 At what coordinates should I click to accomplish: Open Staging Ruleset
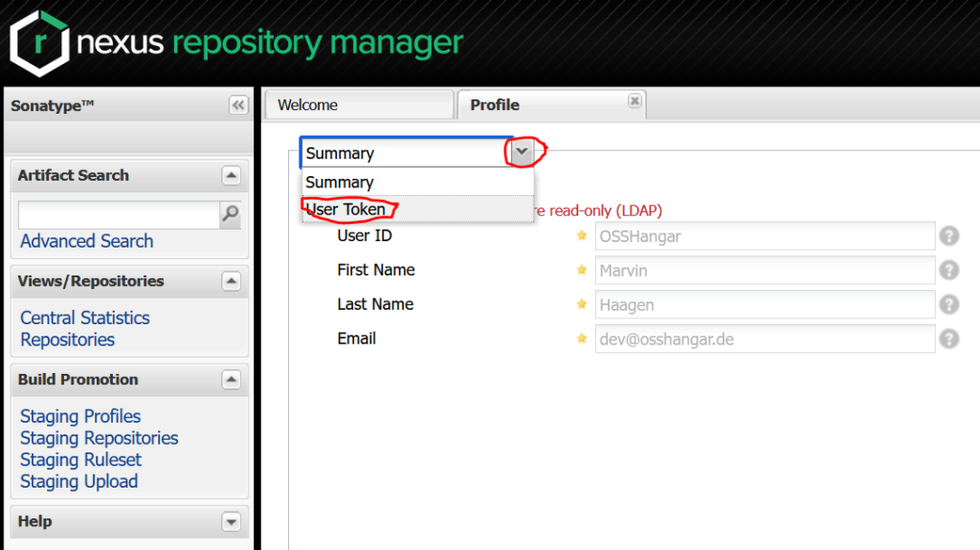point(80,460)
